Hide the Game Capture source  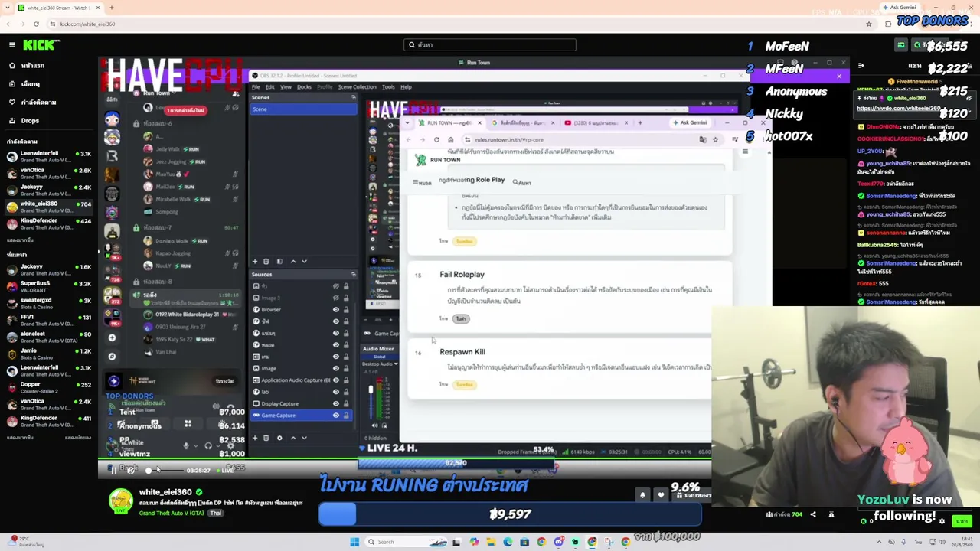[335, 416]
